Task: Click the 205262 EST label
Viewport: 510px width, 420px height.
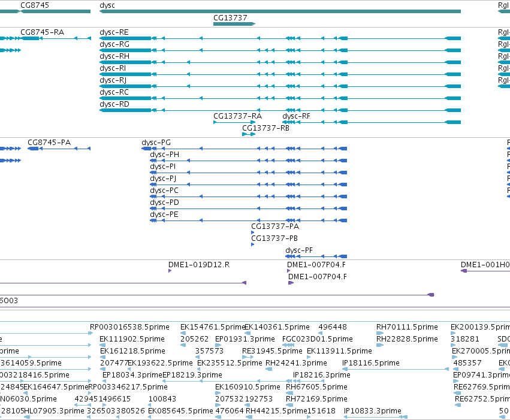Action: pos(195,339)
